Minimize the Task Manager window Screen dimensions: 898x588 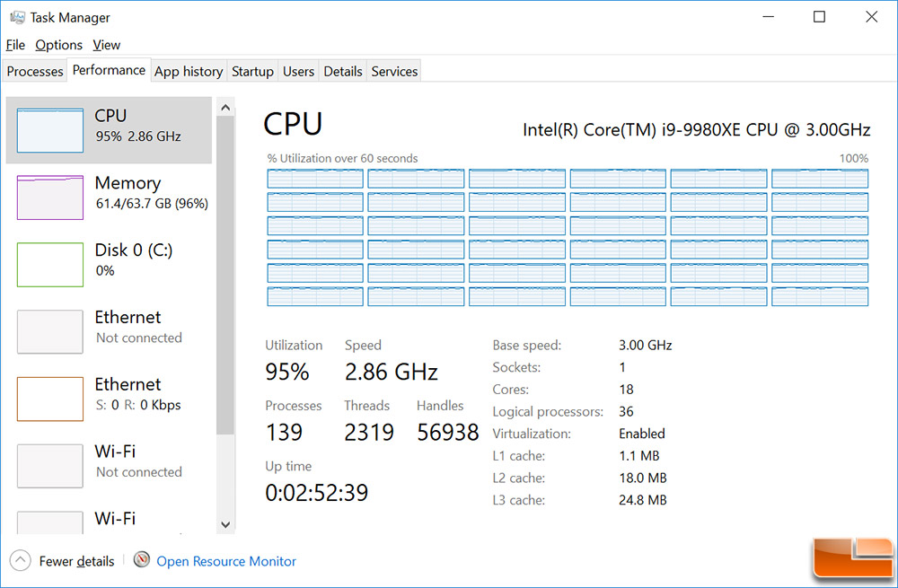click(x=768, y=17)
